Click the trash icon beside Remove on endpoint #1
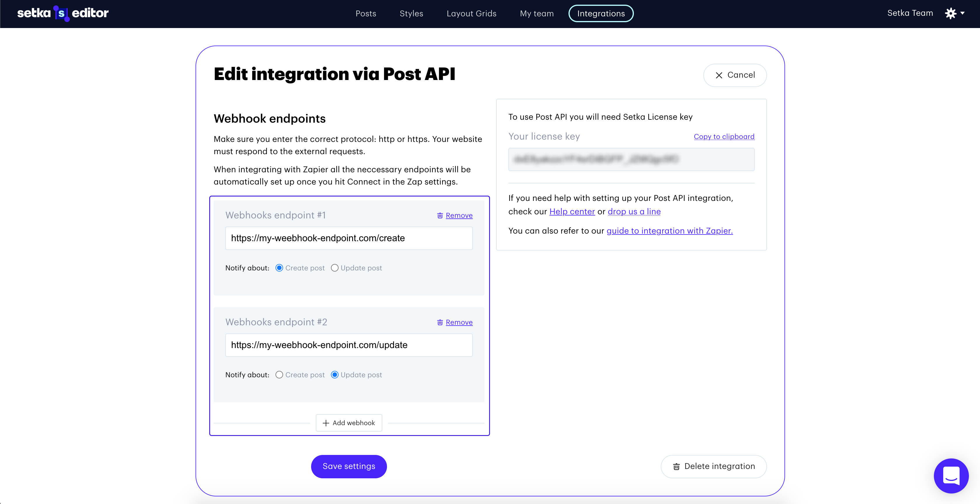The image size is (980, 504). tap(440, 215)
